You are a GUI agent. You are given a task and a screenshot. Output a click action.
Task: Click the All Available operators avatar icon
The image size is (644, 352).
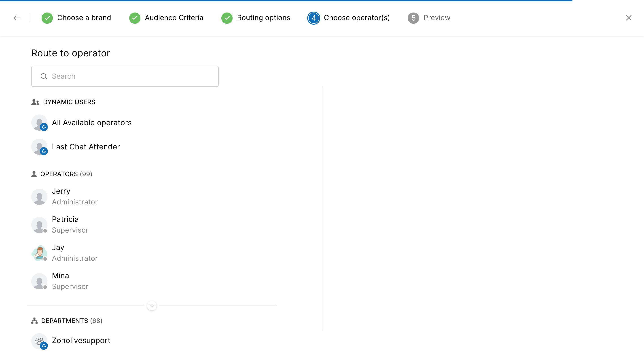pos(39,123)
